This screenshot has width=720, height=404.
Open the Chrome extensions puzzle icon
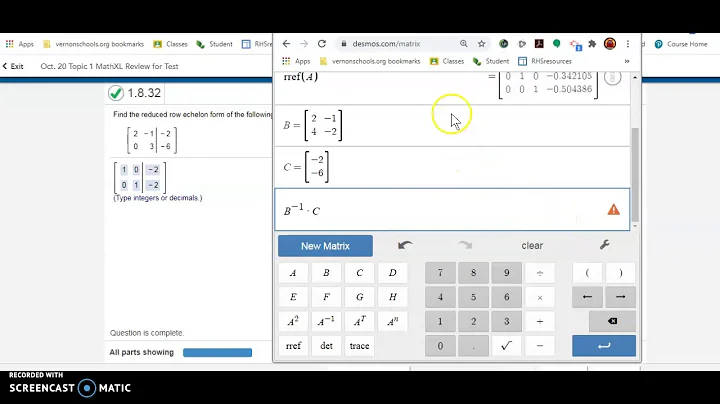(x=592, y=44)
